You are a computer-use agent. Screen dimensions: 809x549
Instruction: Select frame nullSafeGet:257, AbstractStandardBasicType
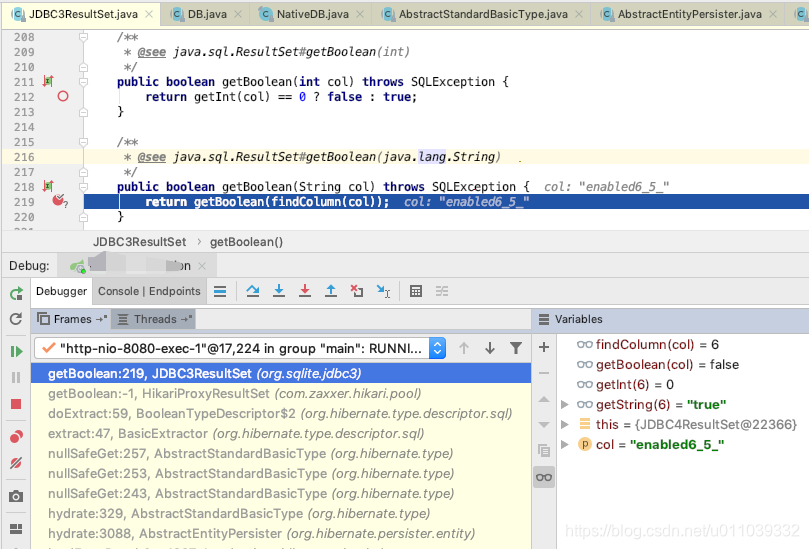(x=281, y=454)
